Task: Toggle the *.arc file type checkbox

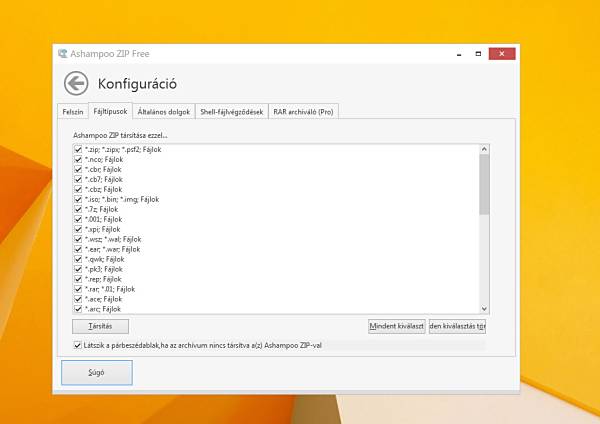Action: [x=78, y=309]
